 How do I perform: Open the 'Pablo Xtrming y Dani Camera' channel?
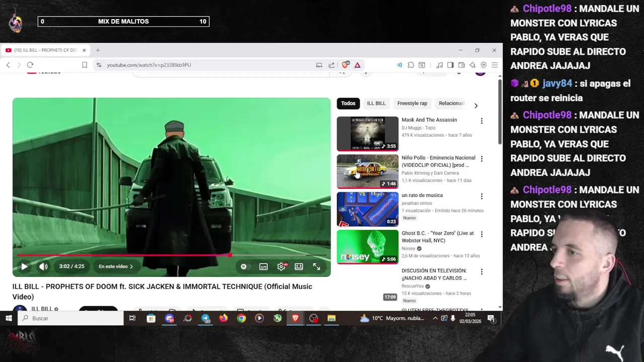coord(430,173)
